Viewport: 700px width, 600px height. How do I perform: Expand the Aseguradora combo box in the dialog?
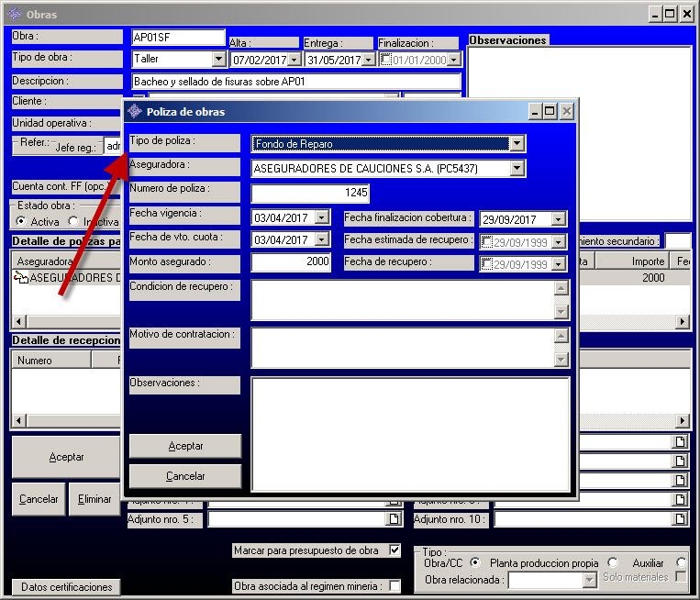(517, 169)
